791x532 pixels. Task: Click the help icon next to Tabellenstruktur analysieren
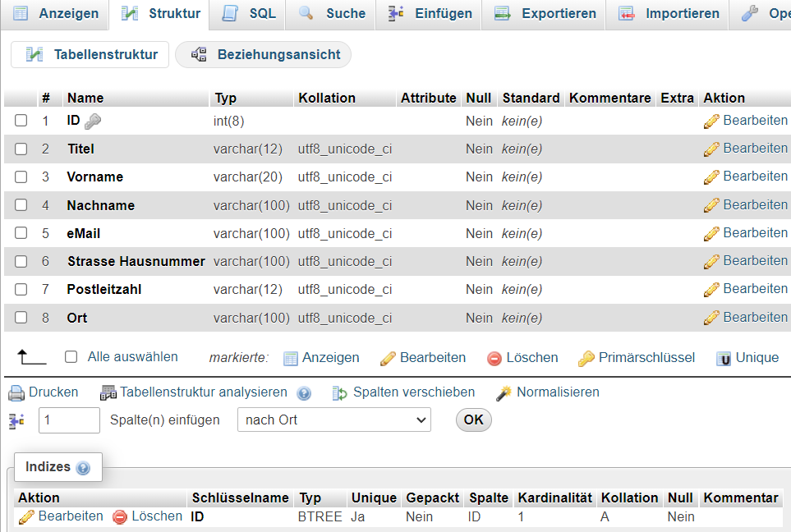pos(304,393)
